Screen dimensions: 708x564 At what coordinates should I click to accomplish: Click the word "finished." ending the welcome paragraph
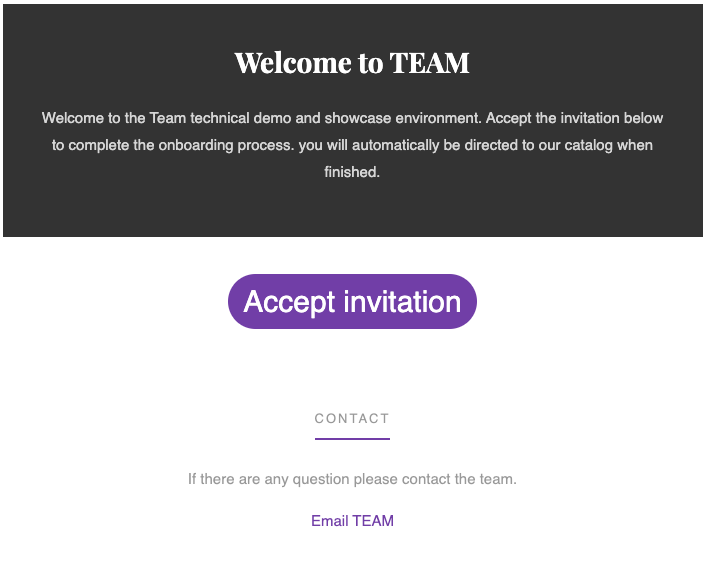pyautogui.click(x=352, y=172)
